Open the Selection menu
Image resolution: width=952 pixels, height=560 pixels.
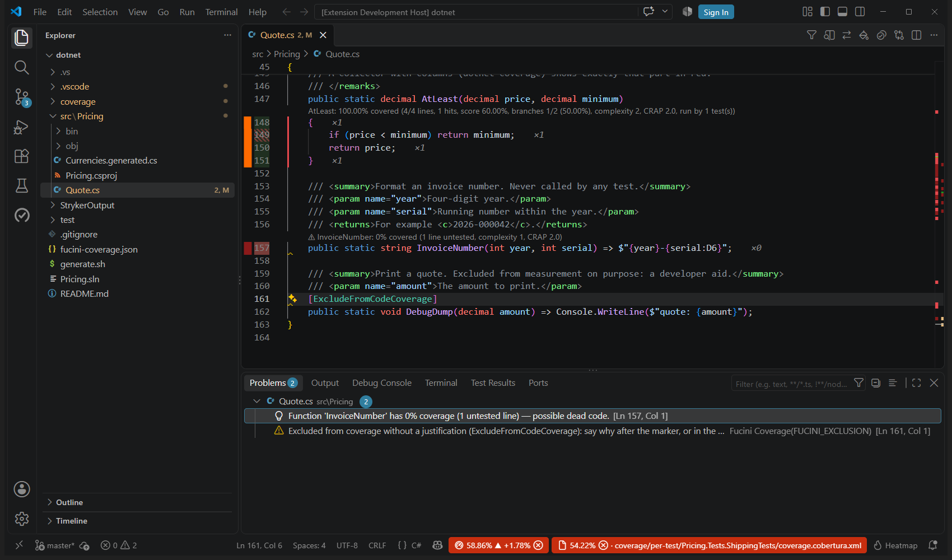click(x=100, y=12)
